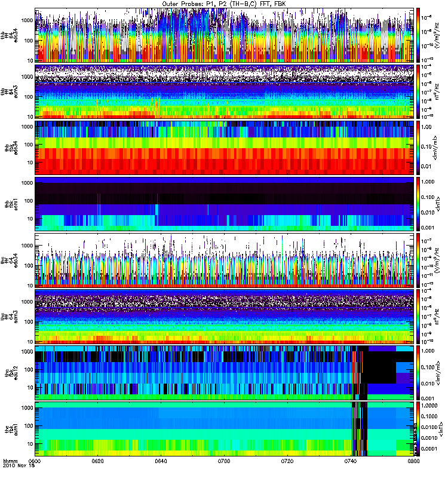Click the 0640 time axis tick label

tap(161, 461)
